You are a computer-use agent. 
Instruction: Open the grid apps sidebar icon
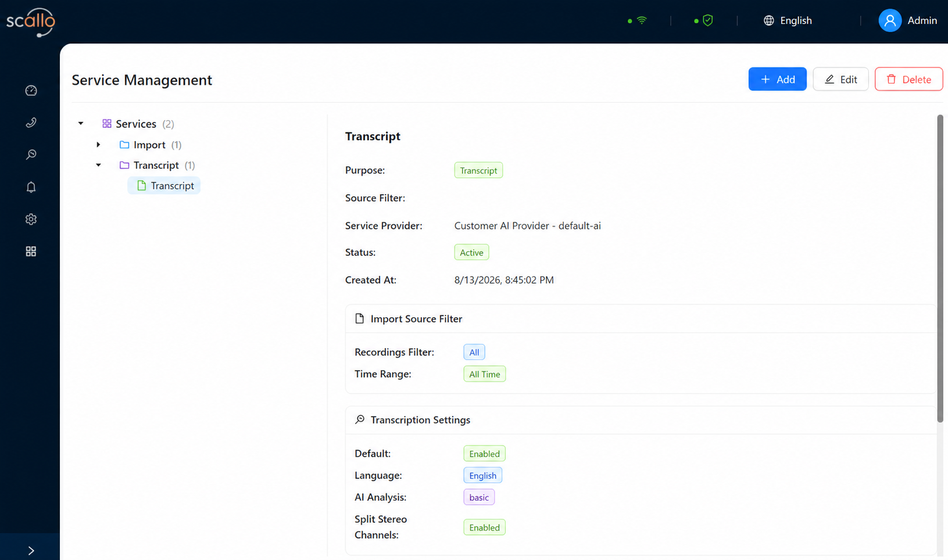[31, 252]
